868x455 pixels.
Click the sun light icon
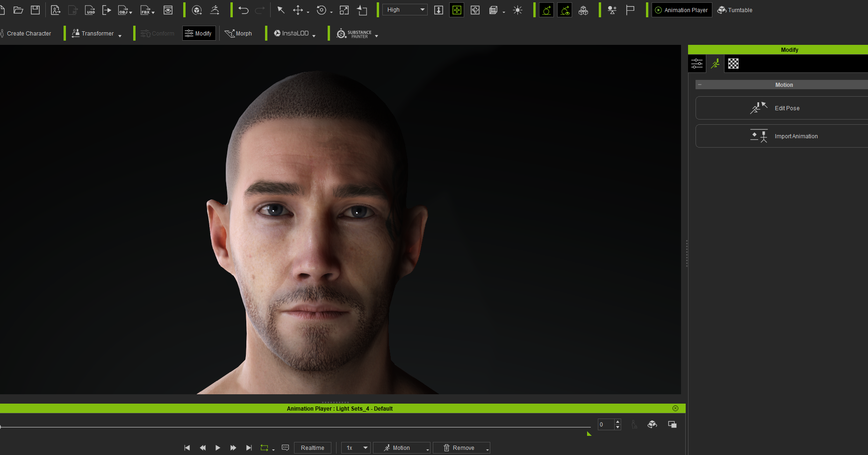coord(517,10)
